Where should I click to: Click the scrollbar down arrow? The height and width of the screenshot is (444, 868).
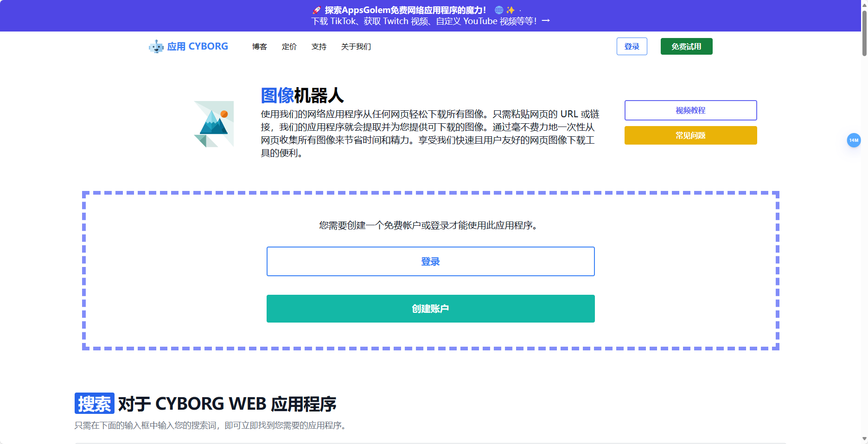[x=864, y=438]
